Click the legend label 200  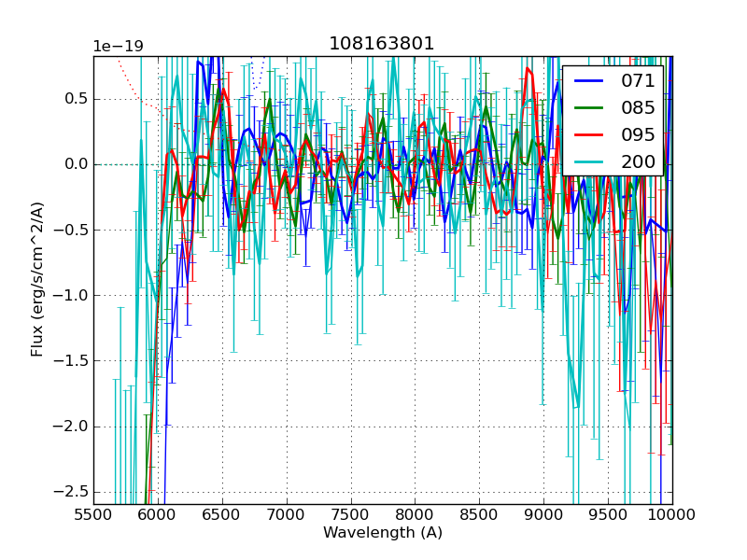coord(638,161)
